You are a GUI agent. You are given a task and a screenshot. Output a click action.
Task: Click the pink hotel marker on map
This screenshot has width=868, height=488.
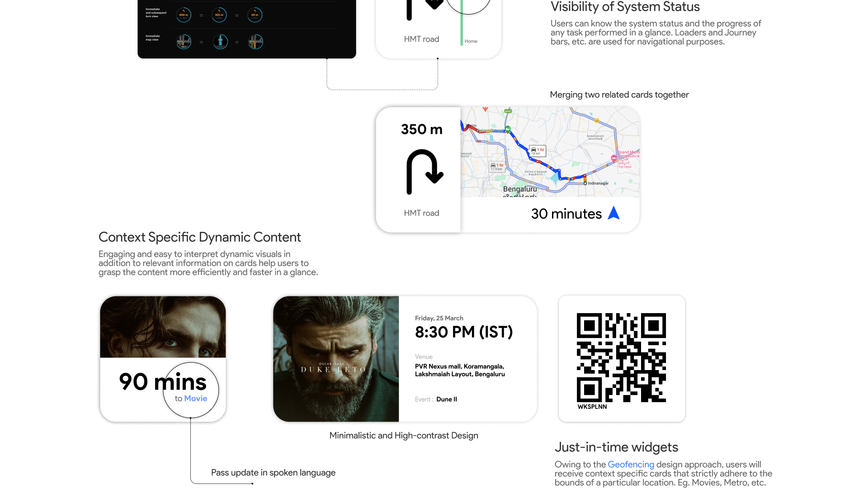pos(613,159)
